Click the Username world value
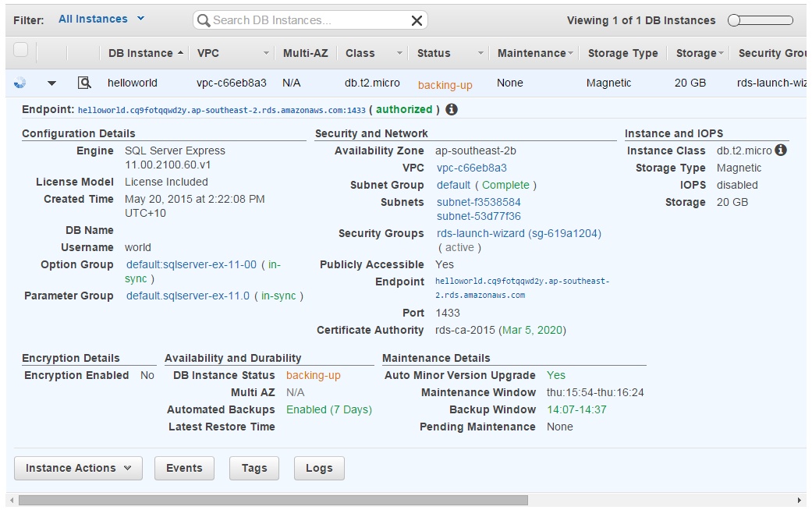 click(138, 247)
